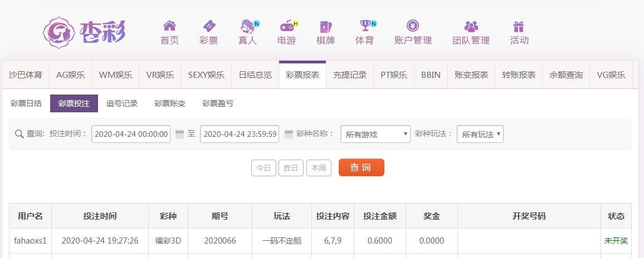Switch to the 账变报表 tab
Image resolution: width=644 pixels, height=258 pixels.
coord(471,75)
